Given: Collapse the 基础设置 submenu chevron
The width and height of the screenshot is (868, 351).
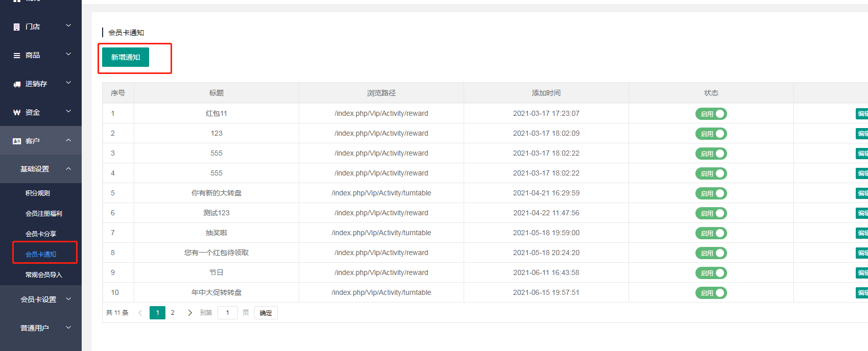Looking at the screenshot, I should [68, 169].
